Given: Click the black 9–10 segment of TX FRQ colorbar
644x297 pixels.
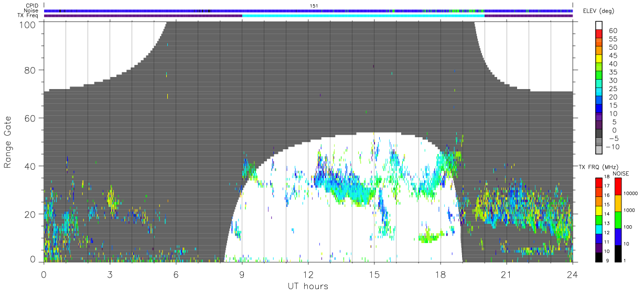Looking at the screenshot, I should (599, 256).
